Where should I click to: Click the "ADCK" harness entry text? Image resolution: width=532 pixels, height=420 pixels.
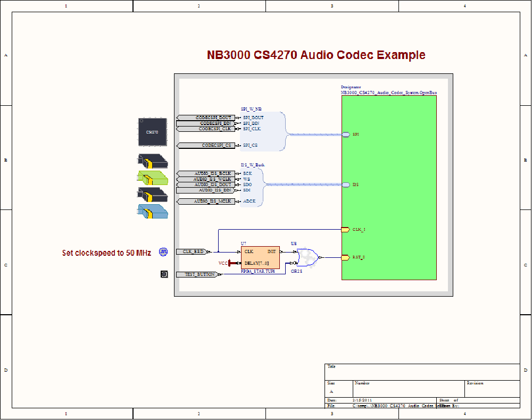(x=249, y=201)
